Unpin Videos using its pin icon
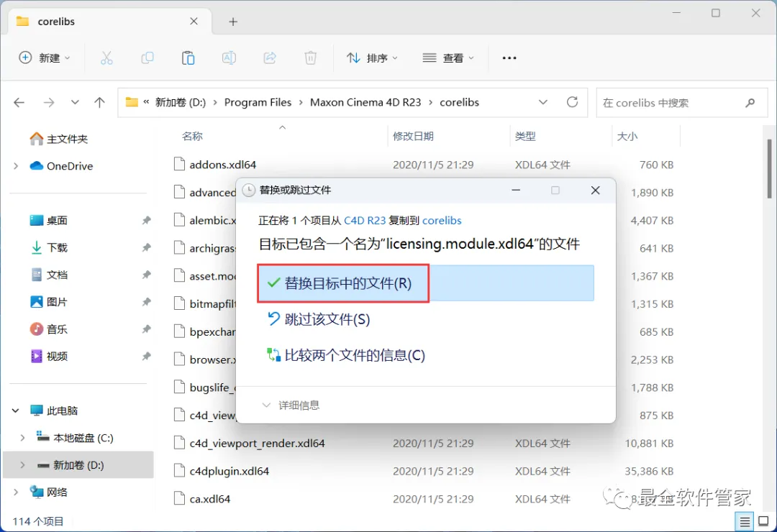 [x=146, y=356]
